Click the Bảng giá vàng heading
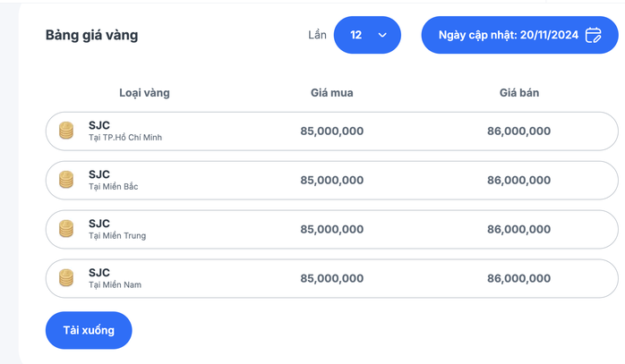 tap(91, 35)
